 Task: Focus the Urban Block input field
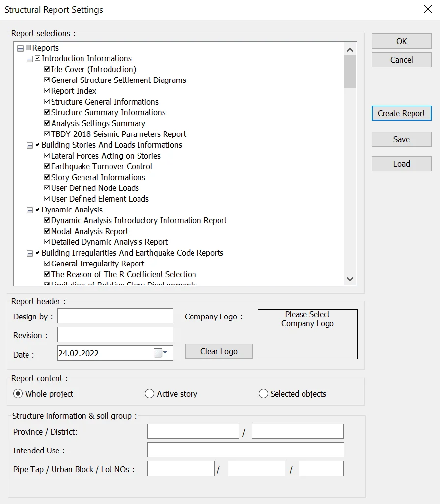(x=257, y=469)
